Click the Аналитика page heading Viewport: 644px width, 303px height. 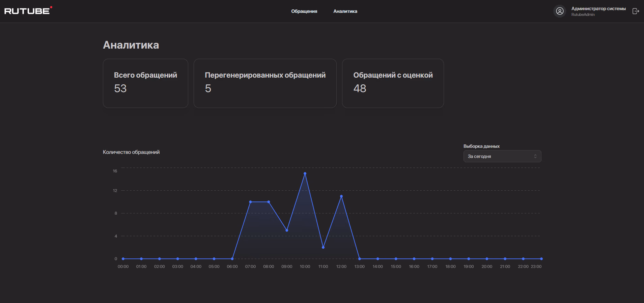click(x=131, y=45)
